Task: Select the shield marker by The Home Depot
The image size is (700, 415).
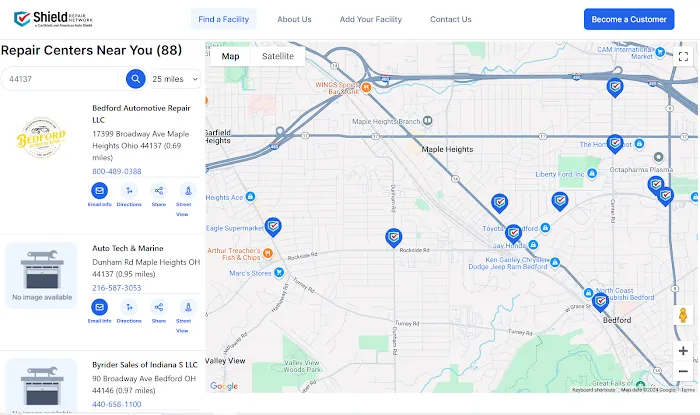Action: coord(615,143)
